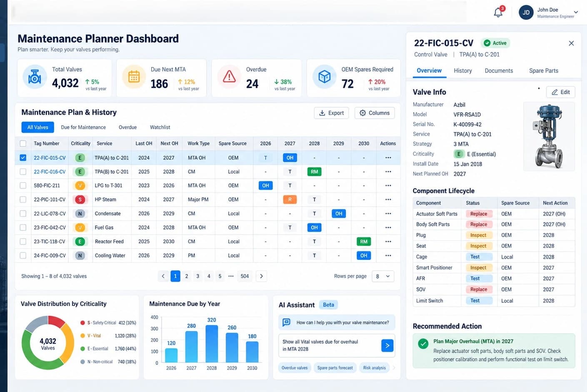The width and height of the screenshot is (587, 392).
Task: Open the notifications bell
Action: [x=498, y=12]
